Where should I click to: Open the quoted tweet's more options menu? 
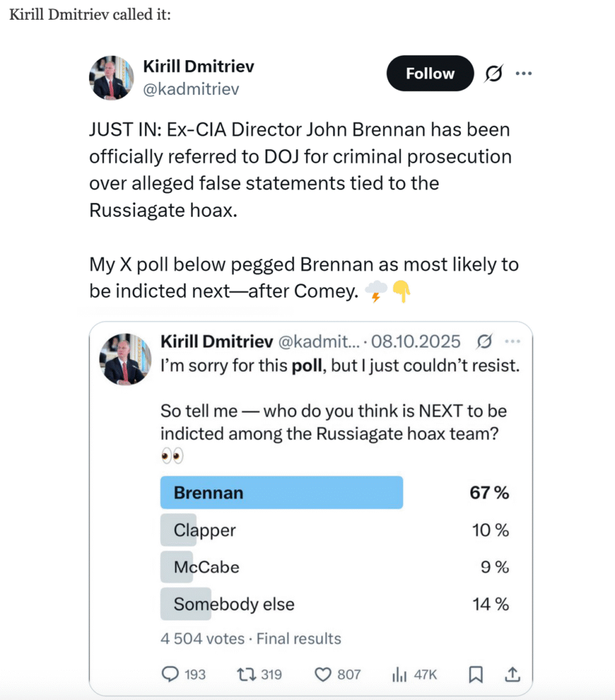(x=512, y=341)
